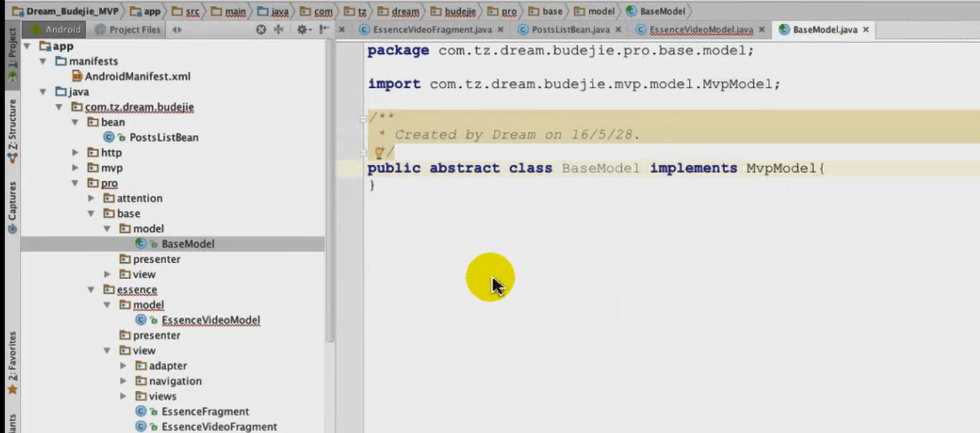Viewport: 980px width, 433px height.
Task: Open the Favorites tool window
Action: (x=12, y=362)
